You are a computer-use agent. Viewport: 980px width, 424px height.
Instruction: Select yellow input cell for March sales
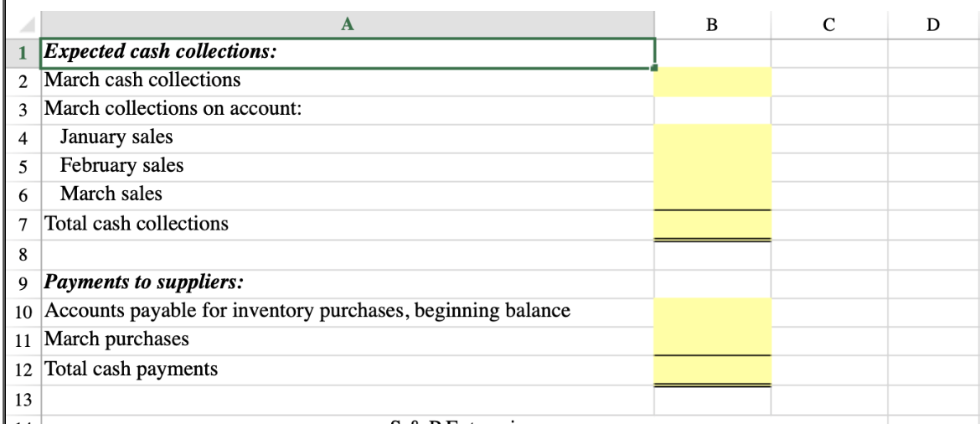713,196
